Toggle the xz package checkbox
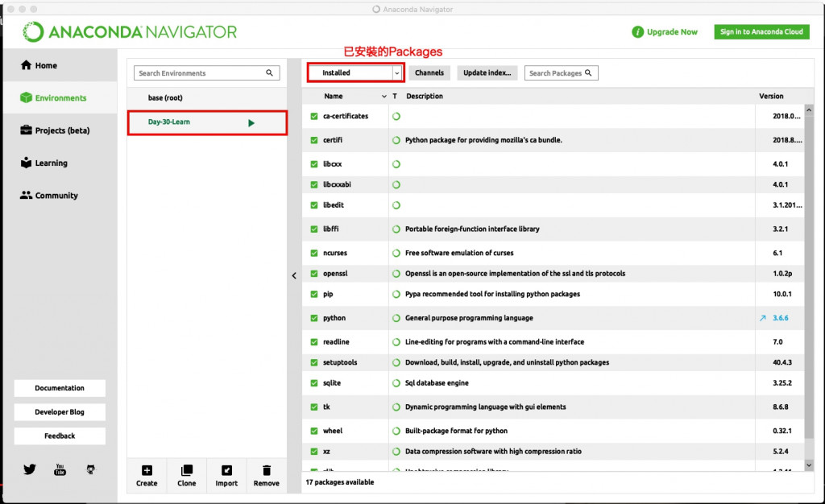This screenshot has width=825, height=504. (x=314, y=452)
